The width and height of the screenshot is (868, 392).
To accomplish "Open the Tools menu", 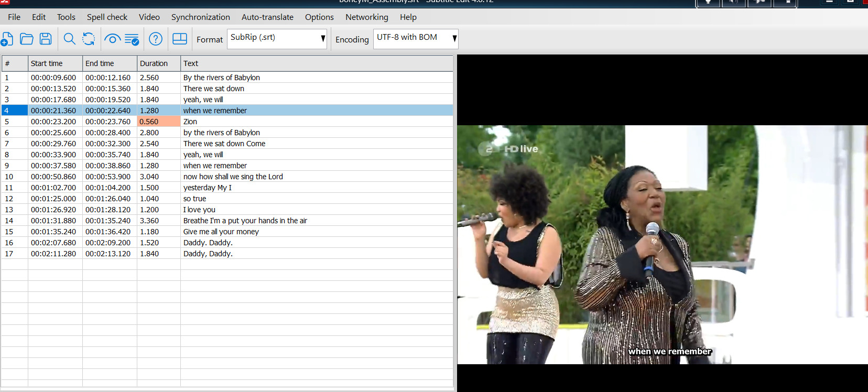I will [66, 17].
